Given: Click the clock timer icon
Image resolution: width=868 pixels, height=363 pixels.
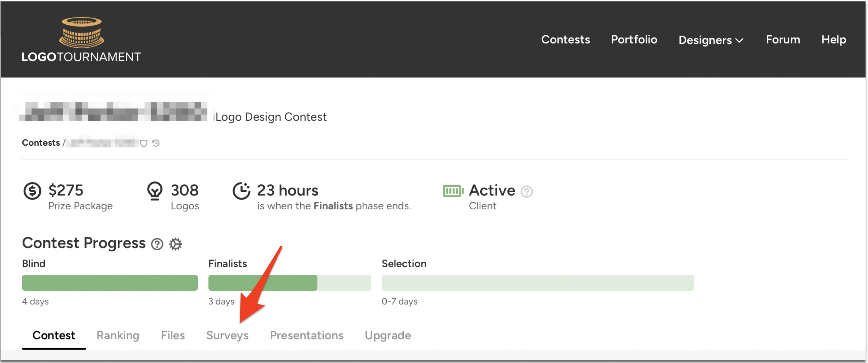Looking at the screenshot, I should (242, 191).
